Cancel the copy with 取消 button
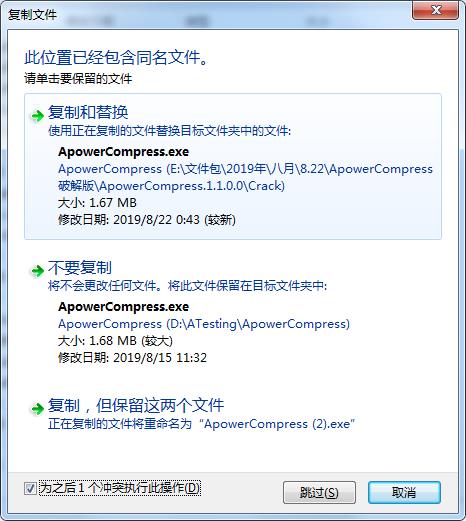The width and height of the screenshot is (466, 521). [x=404, y=492]
